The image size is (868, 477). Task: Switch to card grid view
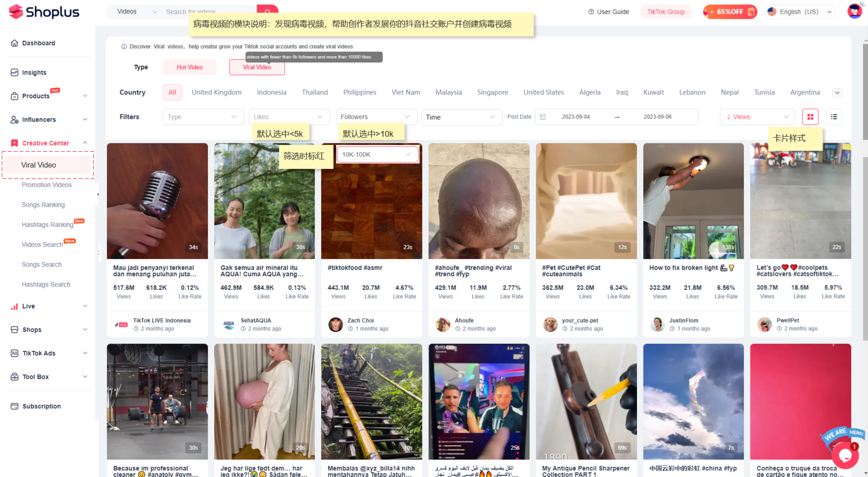(810, 117)
